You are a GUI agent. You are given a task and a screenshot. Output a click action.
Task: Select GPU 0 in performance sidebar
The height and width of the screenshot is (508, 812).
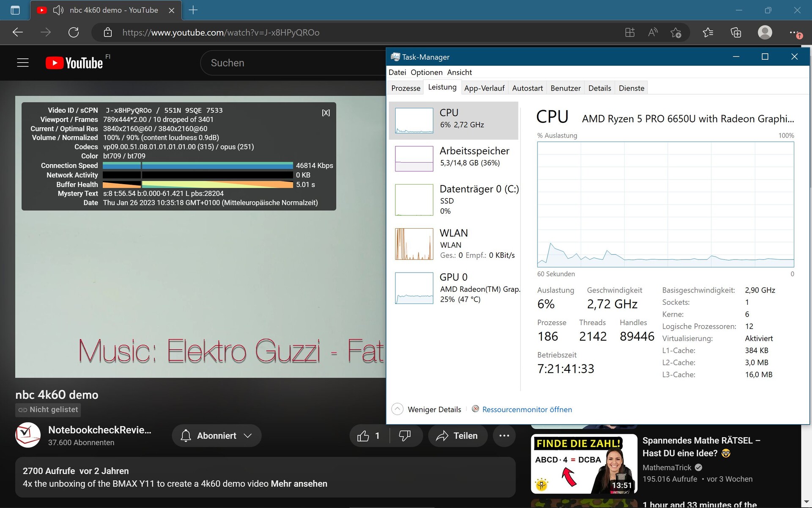tap(453, 288)
